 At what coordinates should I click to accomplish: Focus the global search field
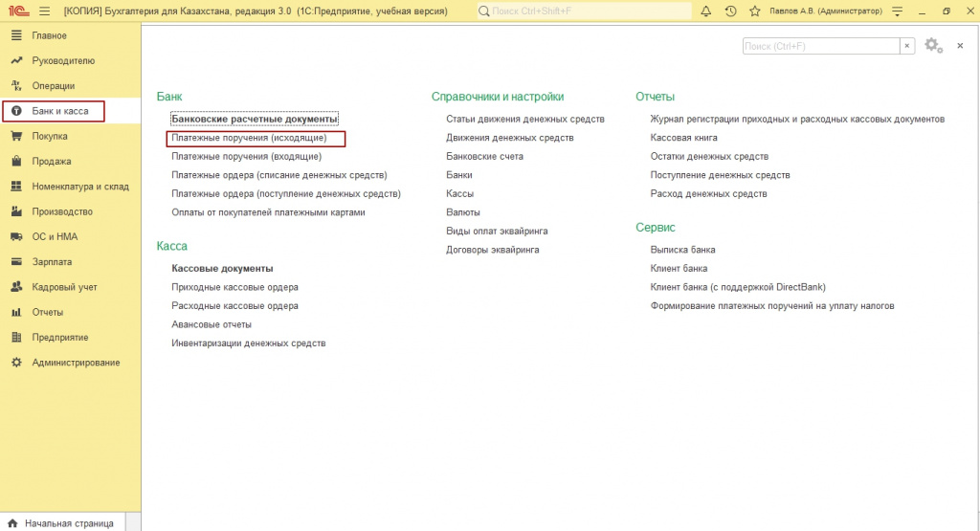[585, 11]
